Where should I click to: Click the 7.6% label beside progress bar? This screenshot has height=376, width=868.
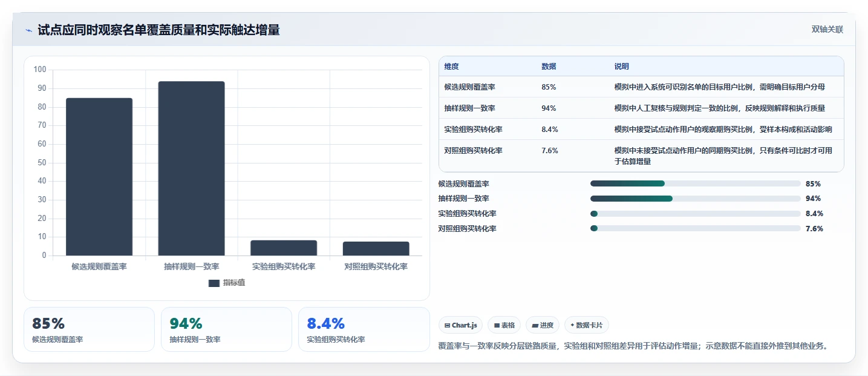click(x=814, y=229)
